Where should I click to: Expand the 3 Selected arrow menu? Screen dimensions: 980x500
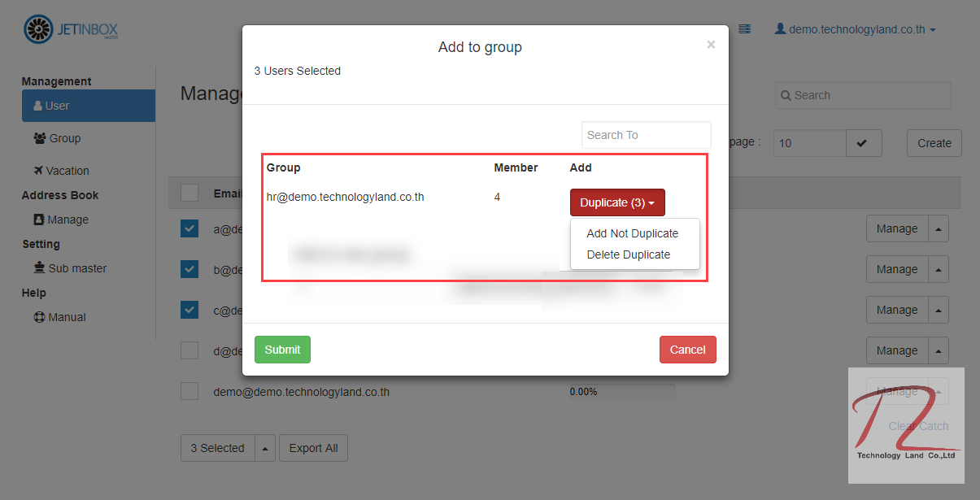pyautogui.click(x=265, y=448)
